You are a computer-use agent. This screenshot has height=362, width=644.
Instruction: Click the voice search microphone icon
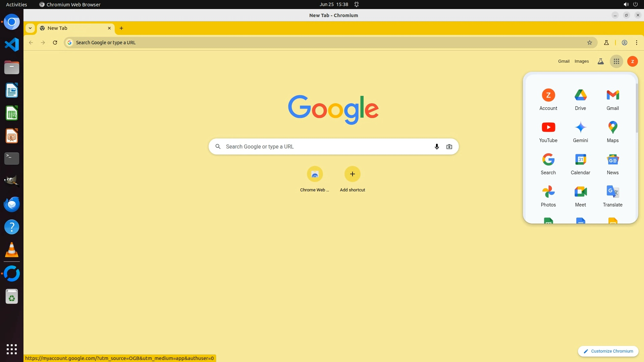pos(437,146)
